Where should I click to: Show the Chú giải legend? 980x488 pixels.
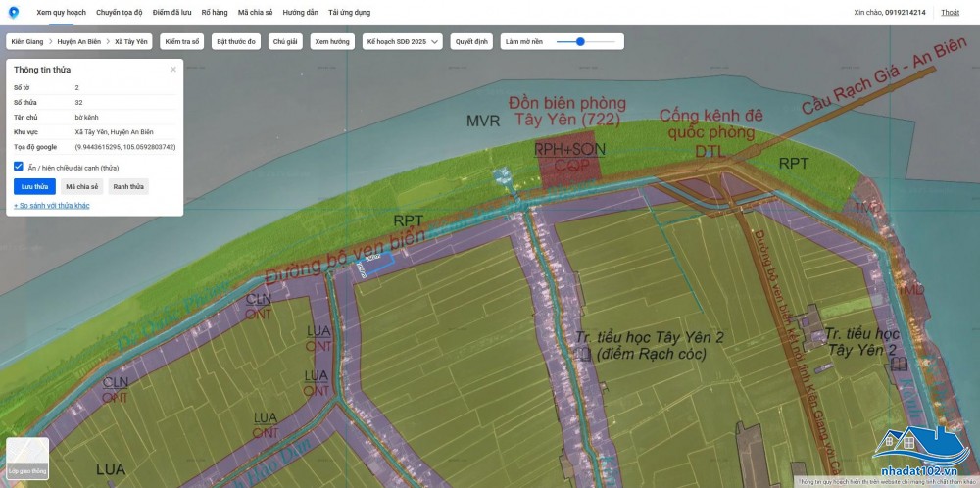click(284, 42)
